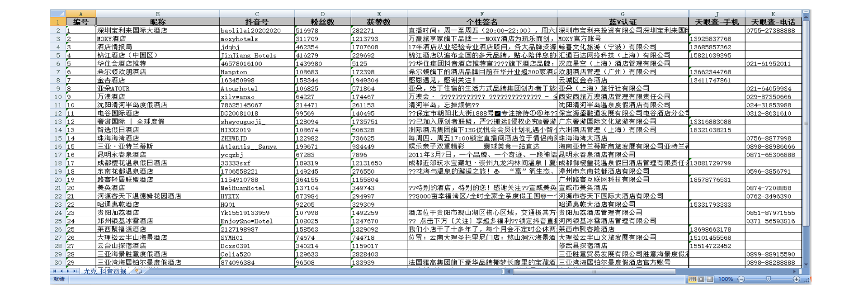Switch to Page Layout view icon
The height and width of the screenshot is (294, 868).
pos(701,279)
